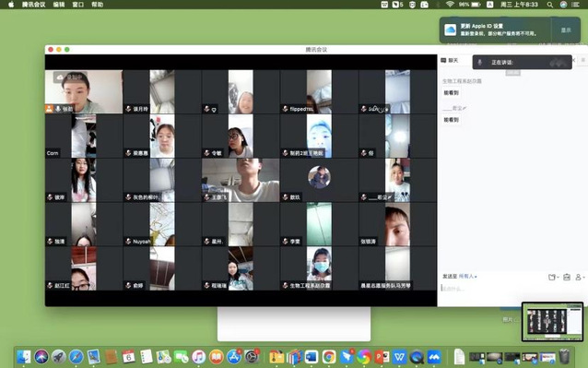Select the flippedTEL video tile
This screenshot has height=368, width=588.
[x=319, y=91]
